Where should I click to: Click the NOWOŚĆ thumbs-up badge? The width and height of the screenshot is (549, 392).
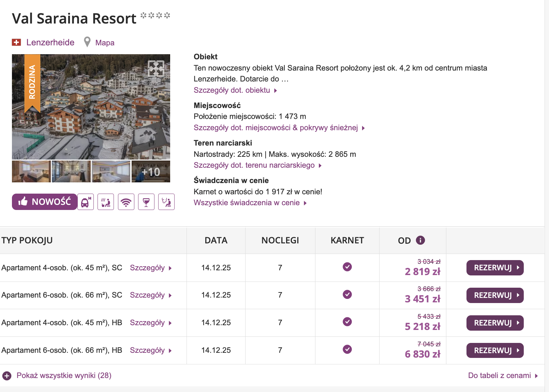[x=44, y=202]
